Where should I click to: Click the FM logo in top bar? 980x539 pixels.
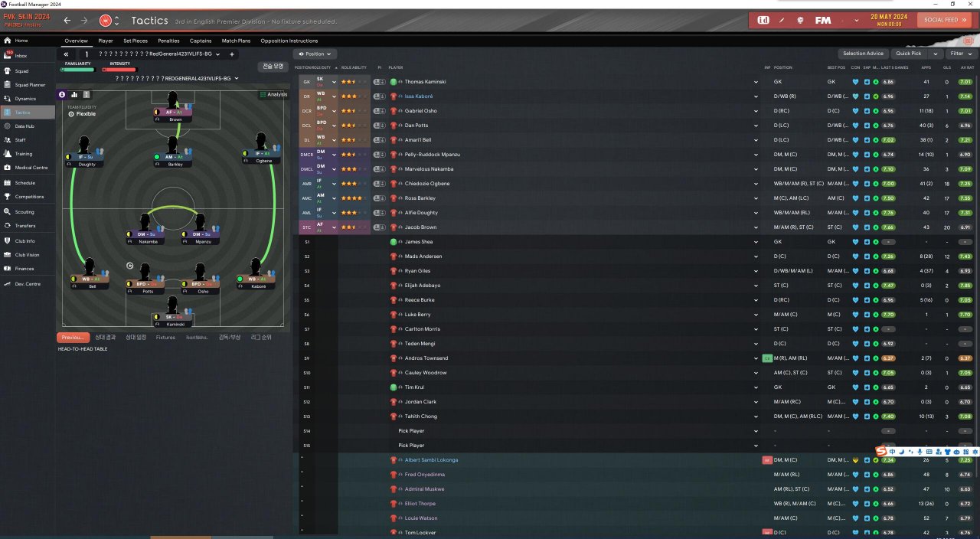coord(823,20)
